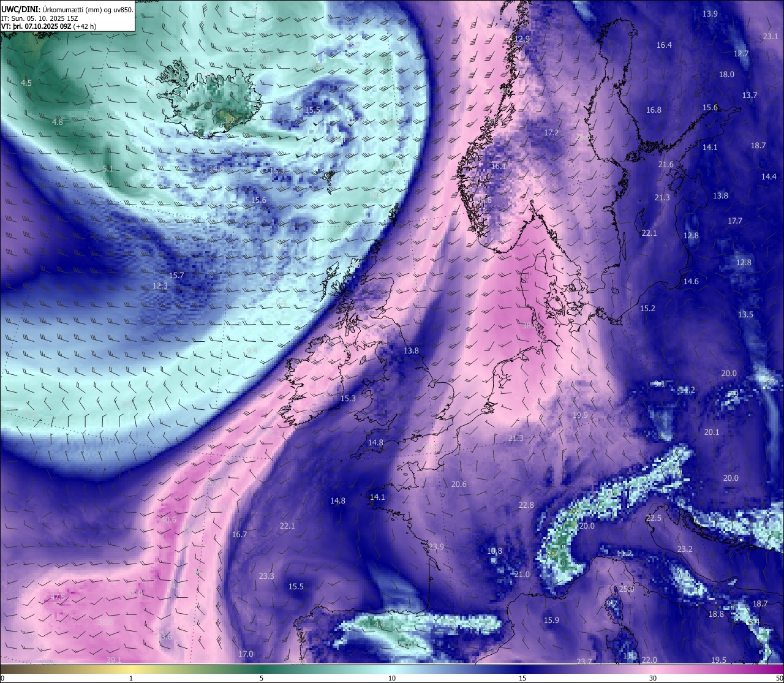The width and height of the screenshot is (784, 683).
Task: Click the 47.5 value label
Action: [x=58, y=597]
